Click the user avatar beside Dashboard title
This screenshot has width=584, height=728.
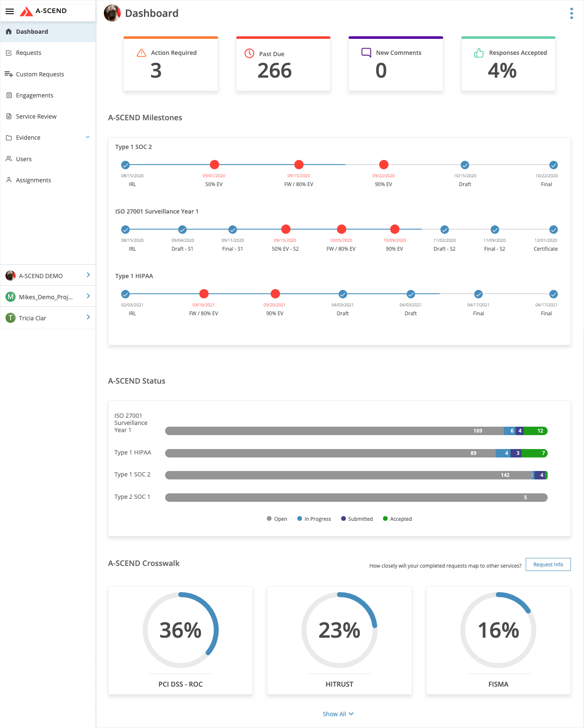[112, 14]
